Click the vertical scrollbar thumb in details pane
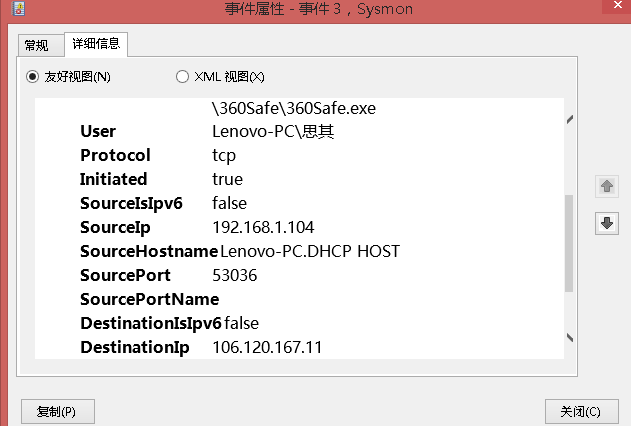 pos(569,243)
